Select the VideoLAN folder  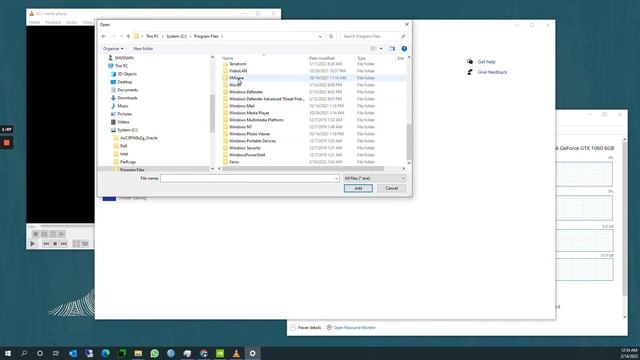238,71
